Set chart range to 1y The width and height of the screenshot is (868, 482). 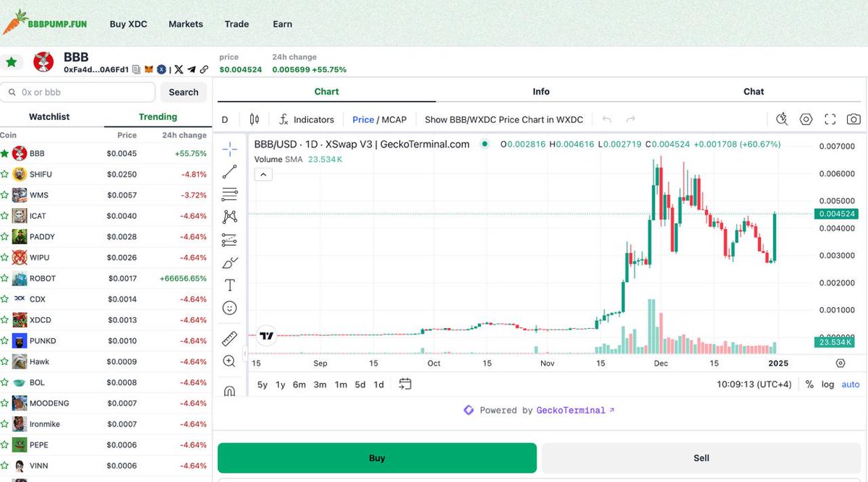coord(280,384)
